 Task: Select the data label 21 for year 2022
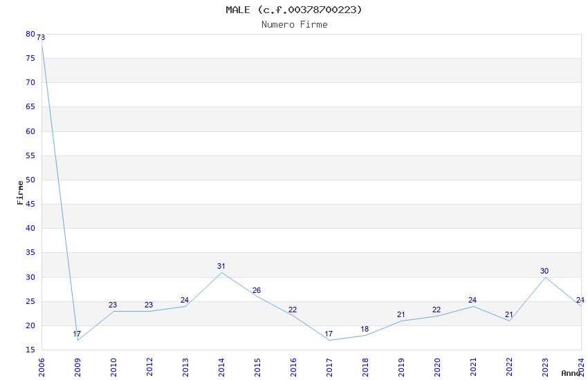(508, 314)
